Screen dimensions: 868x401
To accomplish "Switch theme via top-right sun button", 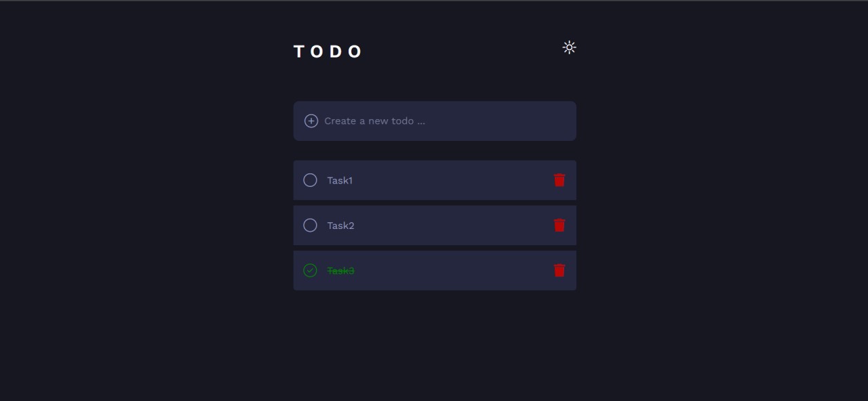I will click(570, 47).
